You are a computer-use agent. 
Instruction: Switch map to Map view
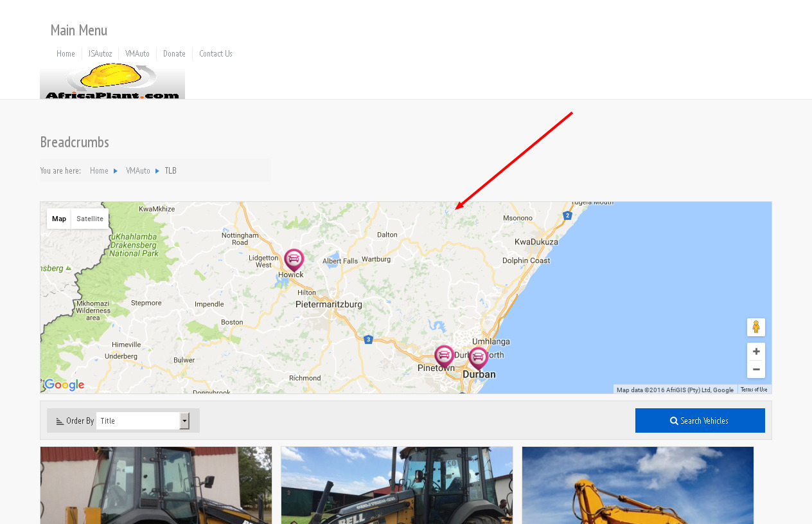(x=59, y=219)
